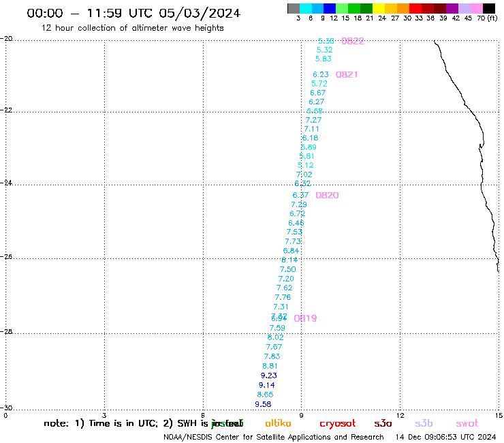Viewport: 504px width, 443px height.
Task: Select wave height value 7.50
Action: pos(287,269)
